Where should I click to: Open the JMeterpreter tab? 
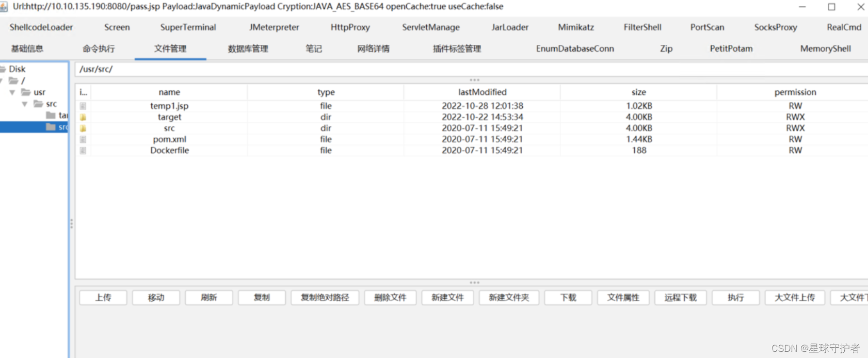coord(274,27)
